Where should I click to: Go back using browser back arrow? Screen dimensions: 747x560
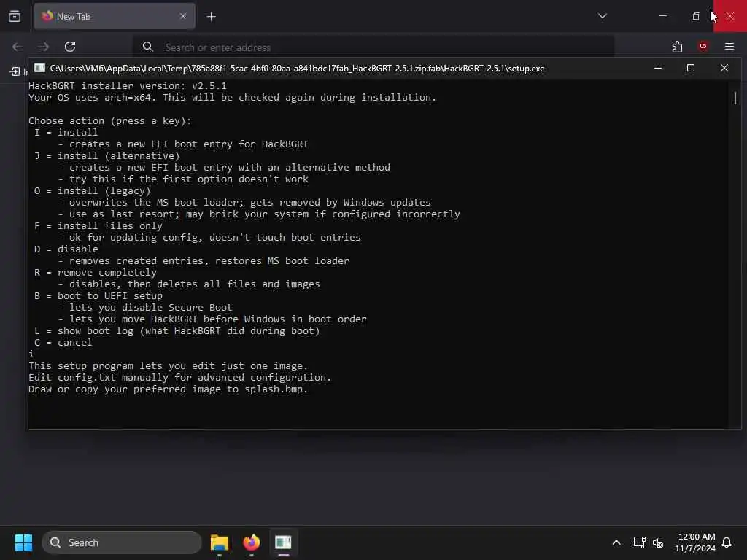point(18,47)
